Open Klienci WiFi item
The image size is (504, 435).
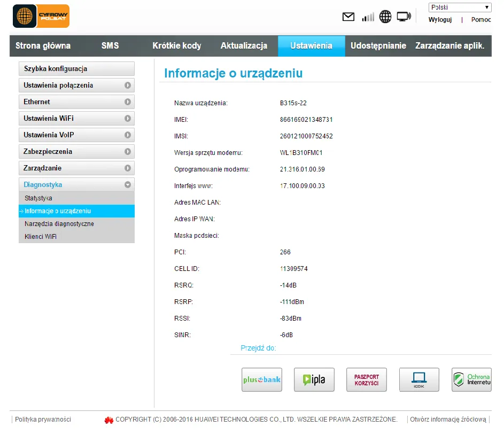point(76,236)
